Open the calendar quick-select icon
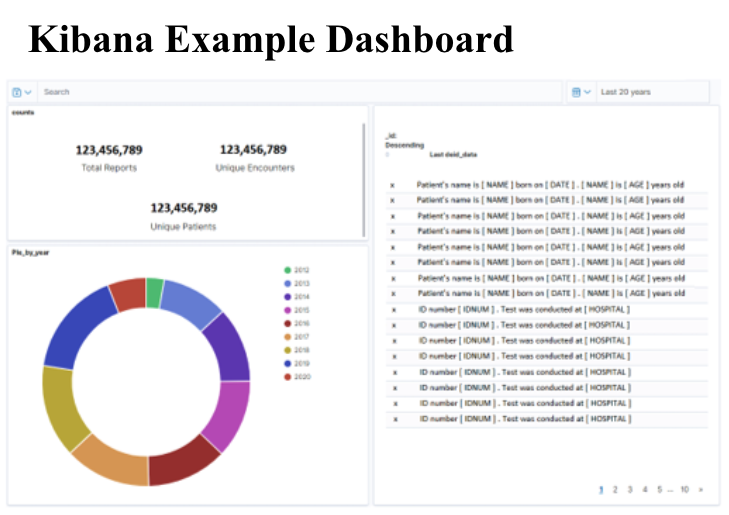 point(576,92)
